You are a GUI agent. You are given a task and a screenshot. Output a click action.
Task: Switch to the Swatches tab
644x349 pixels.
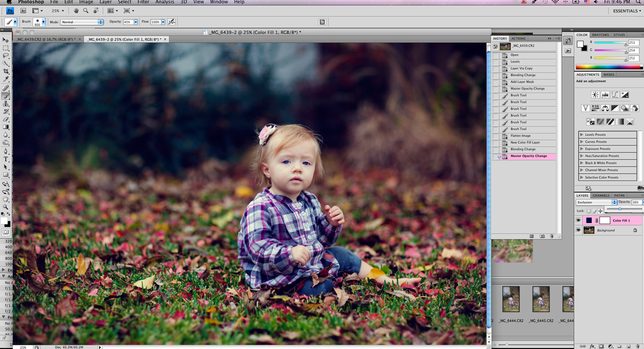(601, 35)
